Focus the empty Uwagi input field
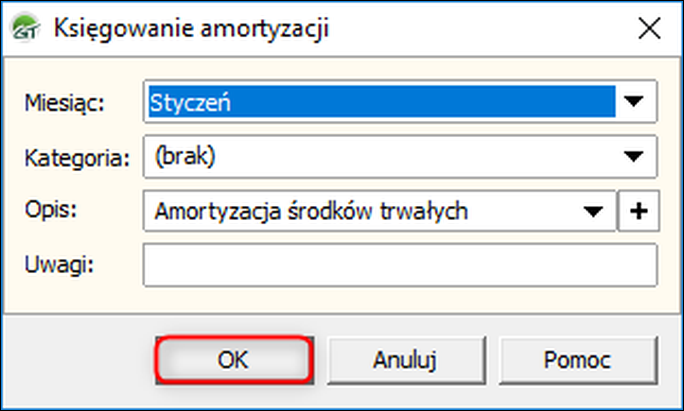 [400, 265]
